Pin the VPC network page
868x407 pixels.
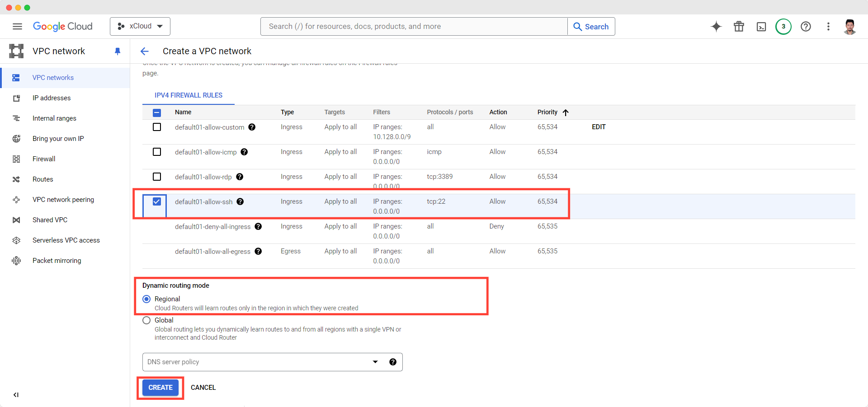click(x=118, y=51)
